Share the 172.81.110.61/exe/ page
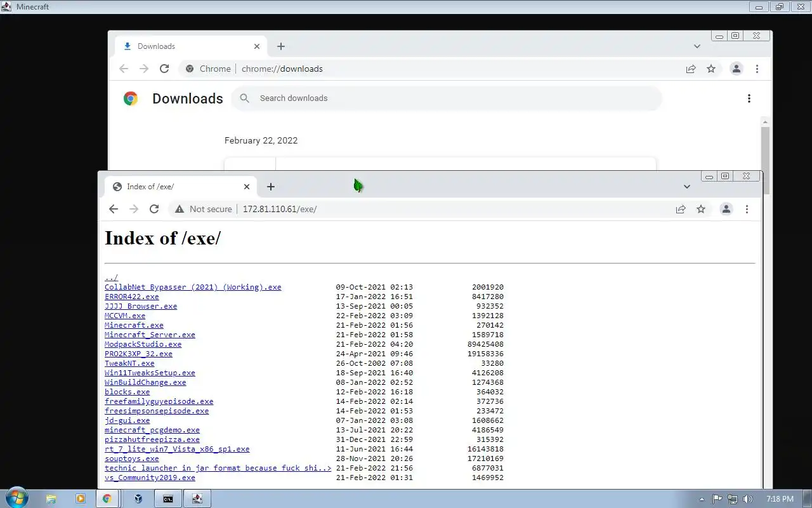 (x=681, y=209)
